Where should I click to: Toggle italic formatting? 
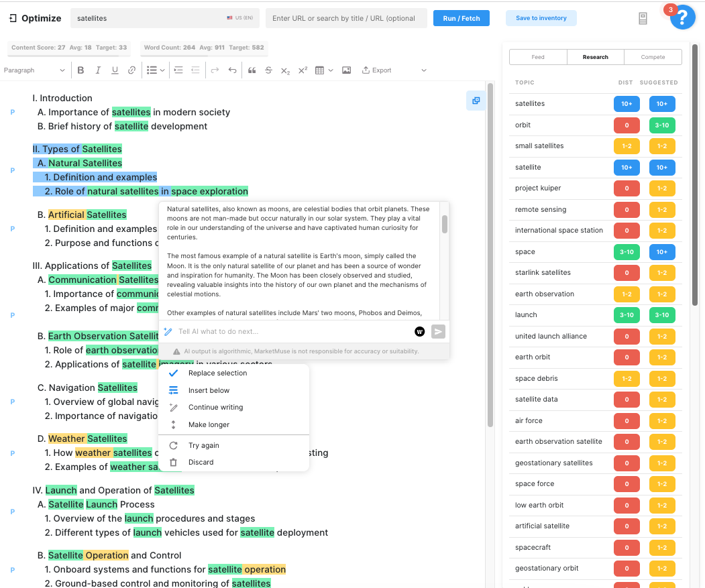coord(98,70)
